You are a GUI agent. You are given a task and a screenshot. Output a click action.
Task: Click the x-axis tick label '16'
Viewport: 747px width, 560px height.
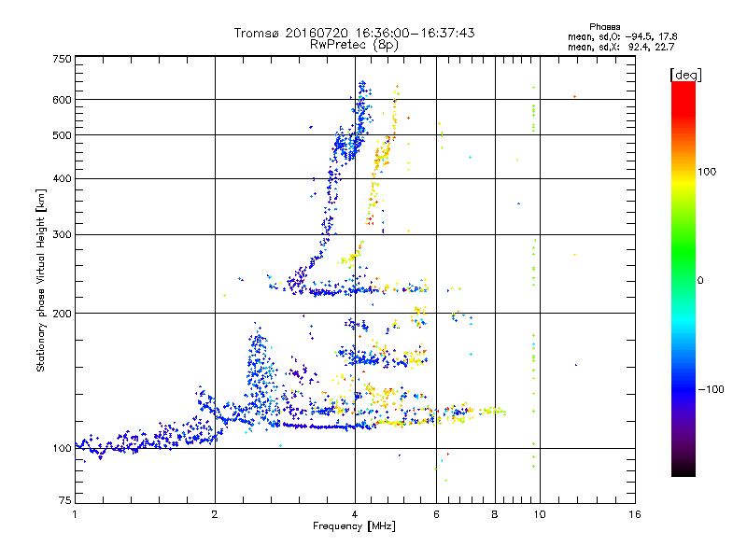tap(635, 514)
